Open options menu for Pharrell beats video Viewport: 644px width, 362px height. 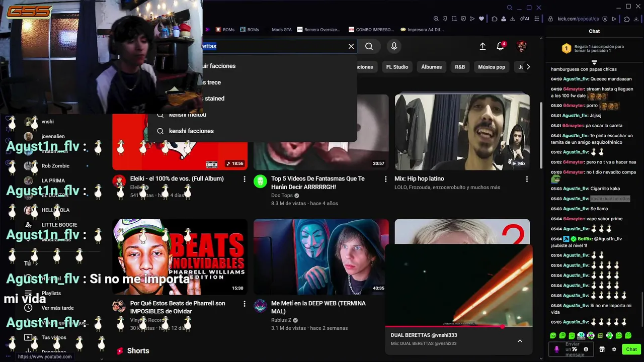pyautogui.click(x=245, y=304)
